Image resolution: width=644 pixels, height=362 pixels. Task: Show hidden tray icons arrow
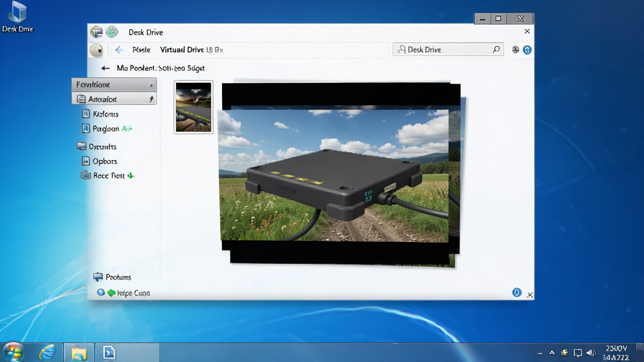click(x=552, y=353)
